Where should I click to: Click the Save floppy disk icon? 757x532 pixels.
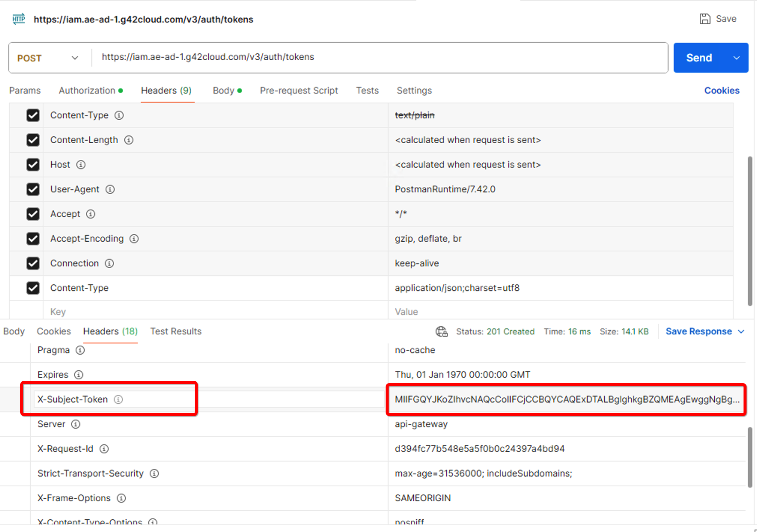point(705,19)
